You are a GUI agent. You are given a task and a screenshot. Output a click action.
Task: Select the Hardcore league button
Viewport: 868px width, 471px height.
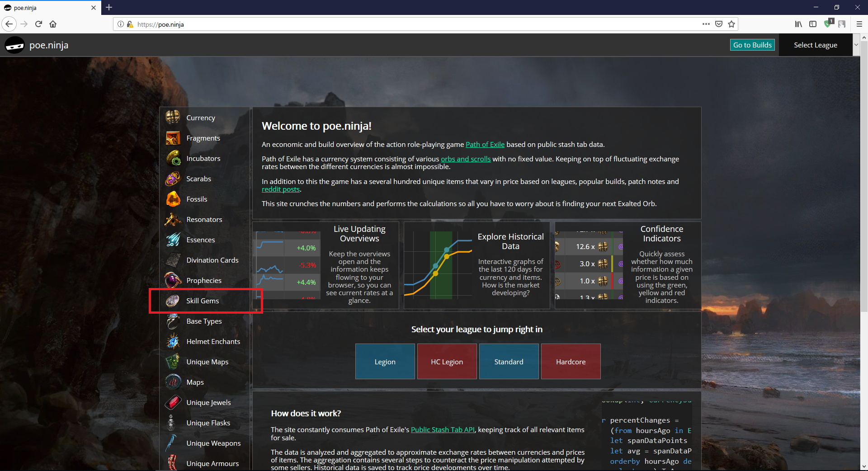pyautogui.click(x=571, y=361)
